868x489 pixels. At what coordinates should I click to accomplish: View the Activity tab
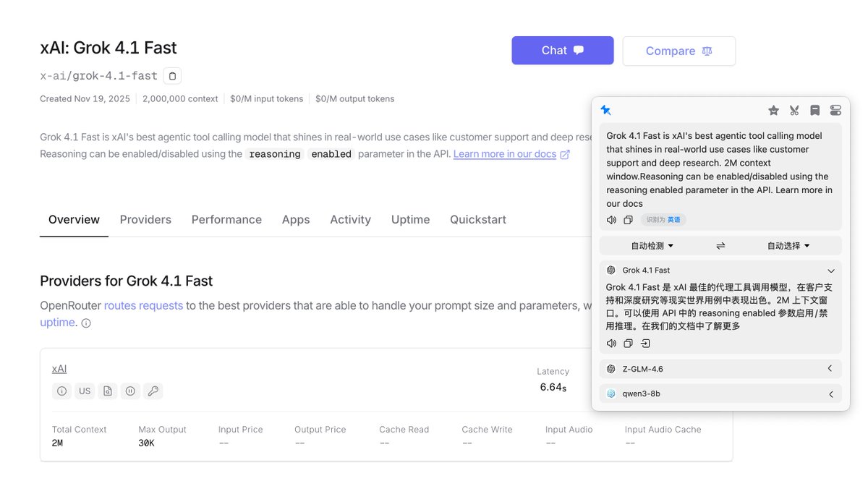350,220
